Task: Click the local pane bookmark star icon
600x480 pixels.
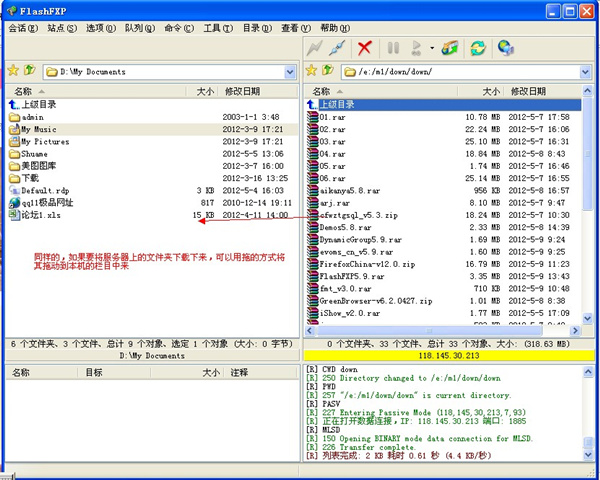Action: tap(13, 71)
